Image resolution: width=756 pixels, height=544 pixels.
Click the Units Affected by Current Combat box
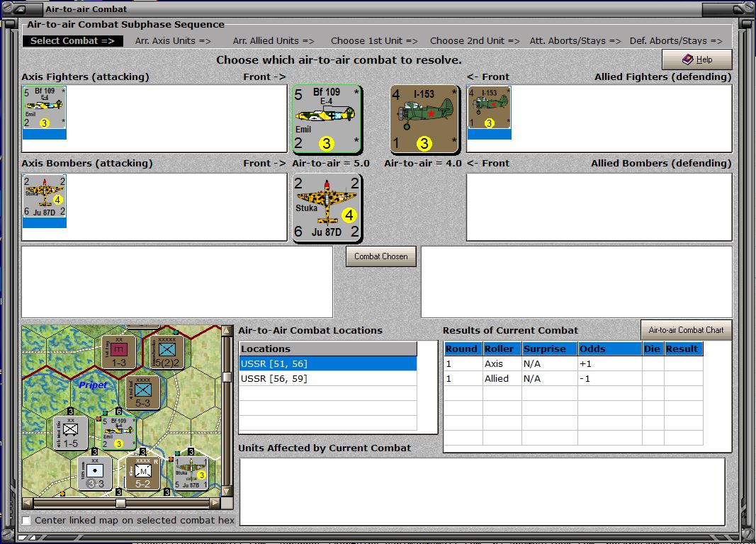coord(482,492)
